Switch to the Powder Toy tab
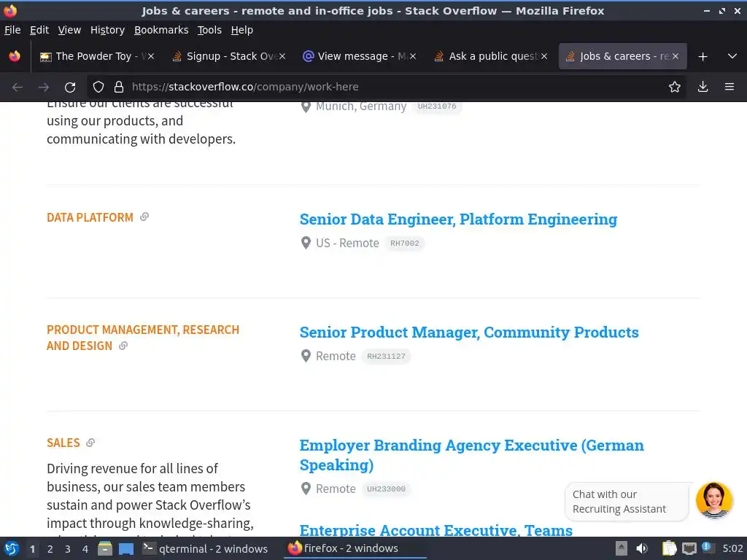Viewport: 747px width, 560px height. [x=95, y=56]
